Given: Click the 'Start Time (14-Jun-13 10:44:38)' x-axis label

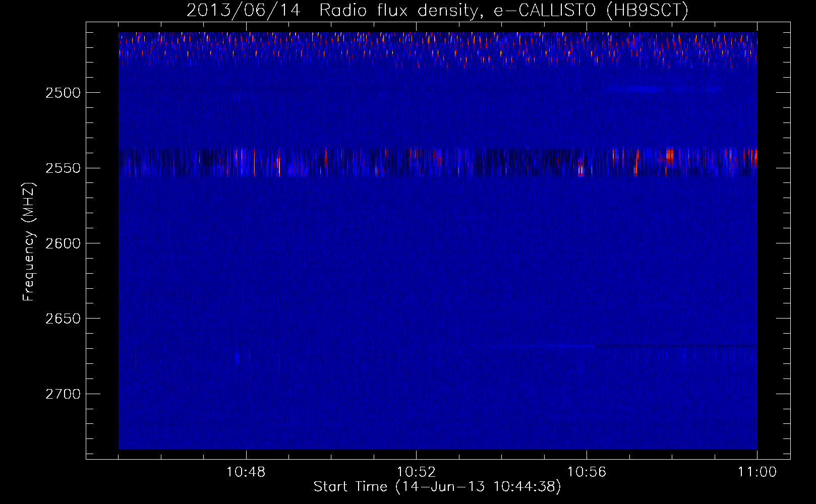Looking at the screenshot, I should pyautogui.click(x=437, y=487).
